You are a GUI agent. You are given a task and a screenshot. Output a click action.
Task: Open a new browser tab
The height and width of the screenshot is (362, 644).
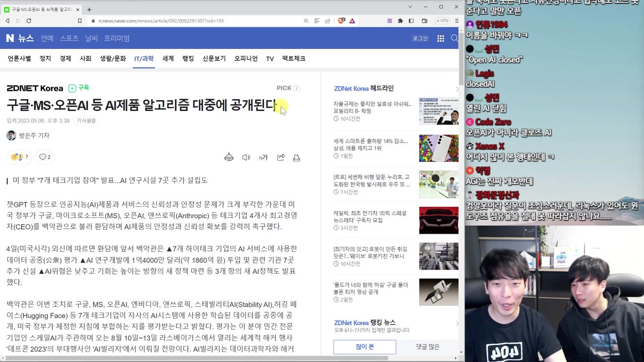(x=89, y=10)
